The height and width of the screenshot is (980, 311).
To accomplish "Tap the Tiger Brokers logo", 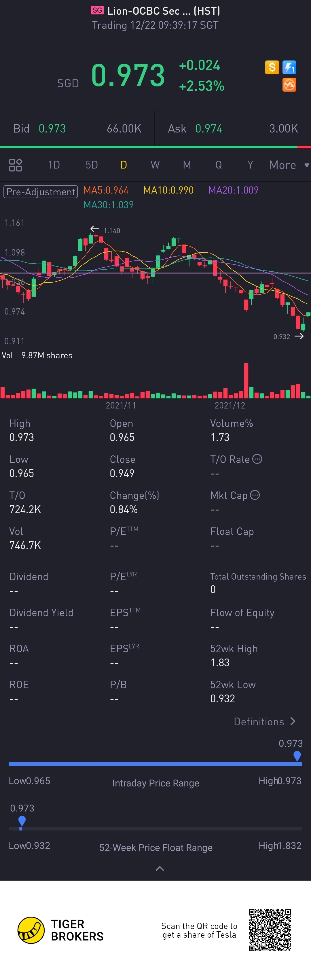I will 31,930.
